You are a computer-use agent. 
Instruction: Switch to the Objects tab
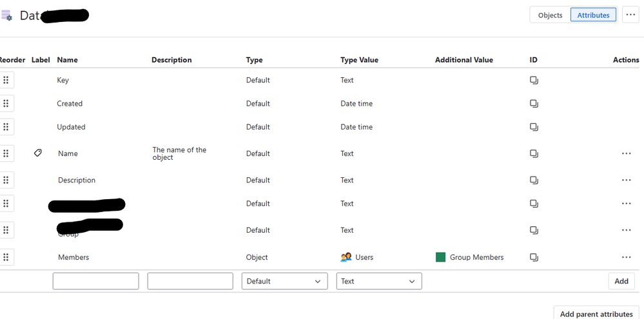click(550, 15)
